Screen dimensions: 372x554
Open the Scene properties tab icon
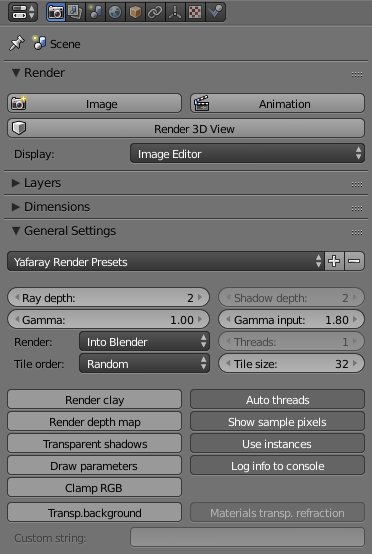[x=95, y=12]
